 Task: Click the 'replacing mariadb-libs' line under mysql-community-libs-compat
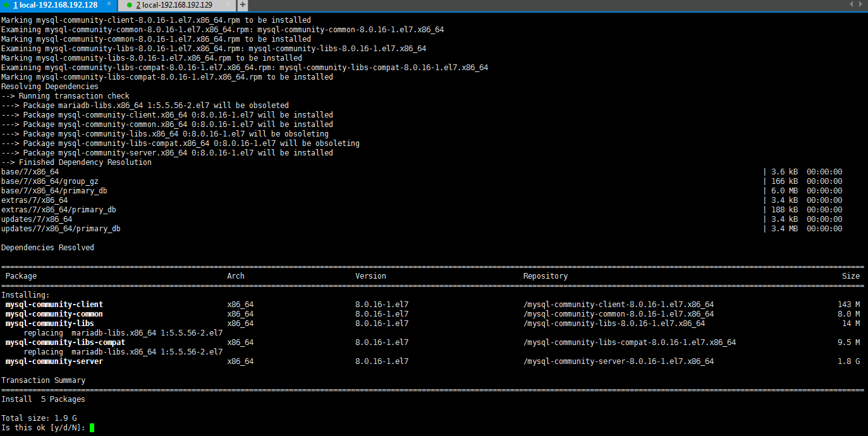(123, 352)
